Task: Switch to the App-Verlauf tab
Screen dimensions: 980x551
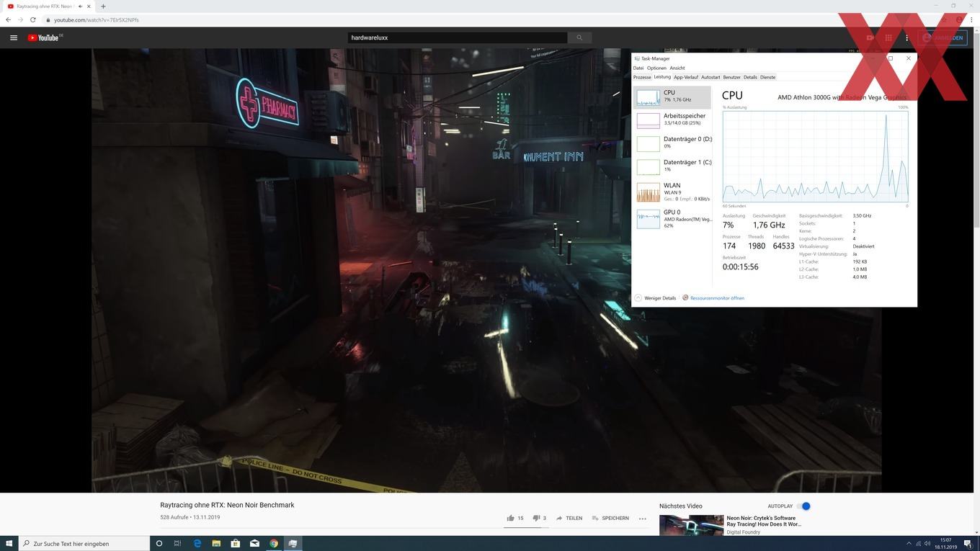Action: coord(686,77)
